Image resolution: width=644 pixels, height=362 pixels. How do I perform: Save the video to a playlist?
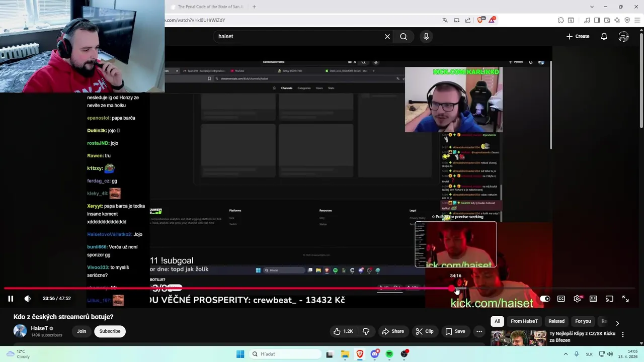pyautogui.click(x=455, y=331)
